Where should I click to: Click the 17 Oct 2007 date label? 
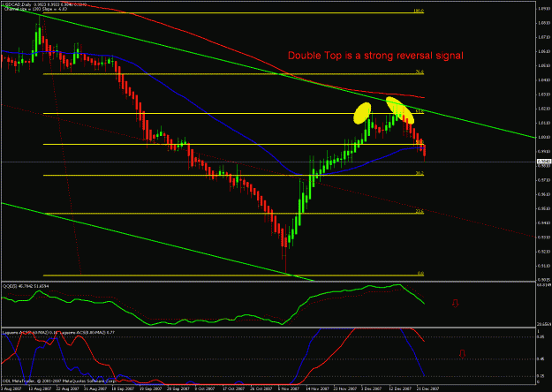(234, 388)
